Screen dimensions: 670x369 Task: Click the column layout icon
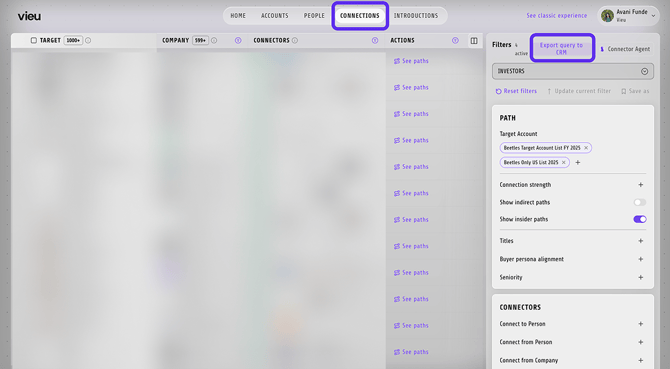pos(474,41)
